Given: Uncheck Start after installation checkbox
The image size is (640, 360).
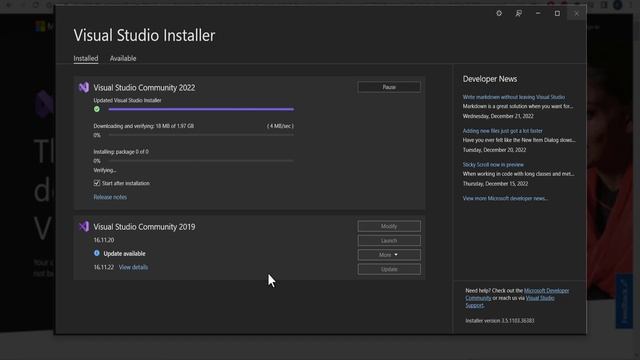Looking at the screenshot, I should pyautogui.click(x=97, y=183).
